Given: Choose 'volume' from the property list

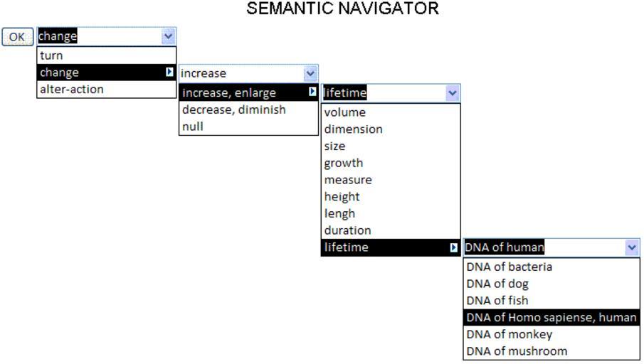Looking at the screenshot, I should pyautogui.click(x=391, y=112).
